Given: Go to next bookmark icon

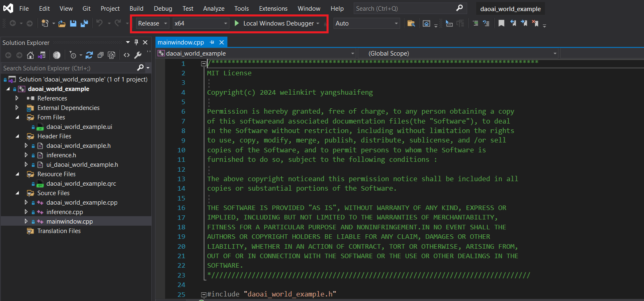Looking at the screenshot, I should point(524,23).
